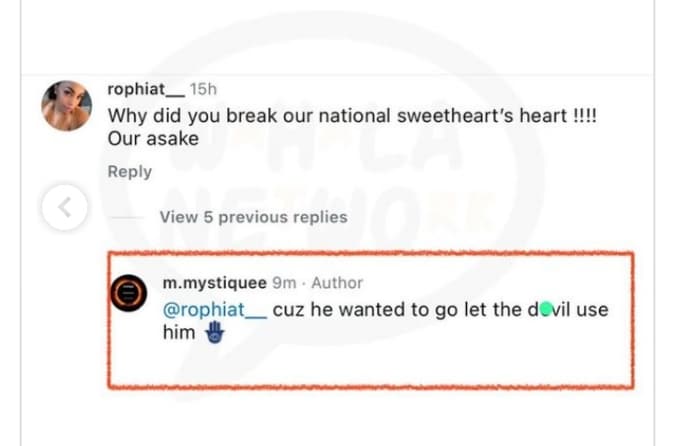Viewport: 675px width, 446px height.
Task: Click the "Our asake" line
Action: (x=153, y=139)
